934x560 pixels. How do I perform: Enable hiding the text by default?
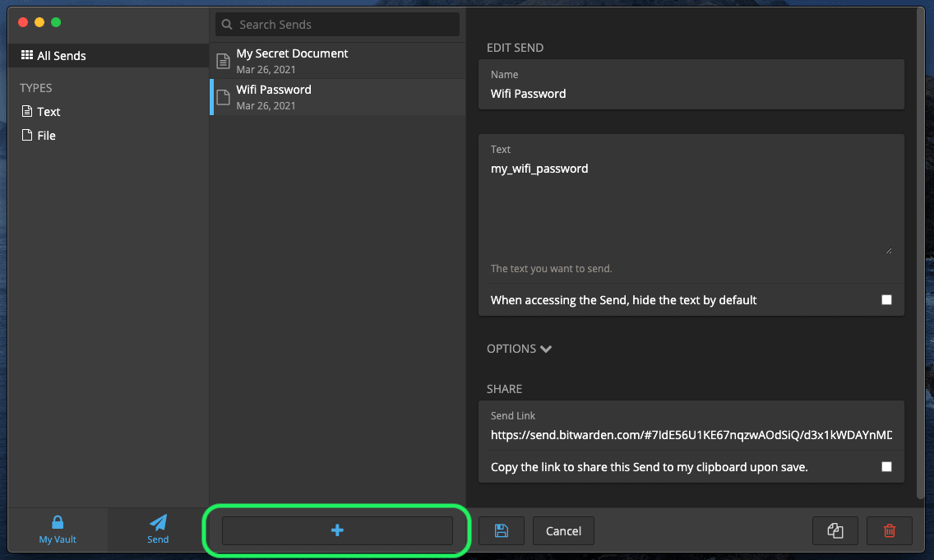point(886,299)
